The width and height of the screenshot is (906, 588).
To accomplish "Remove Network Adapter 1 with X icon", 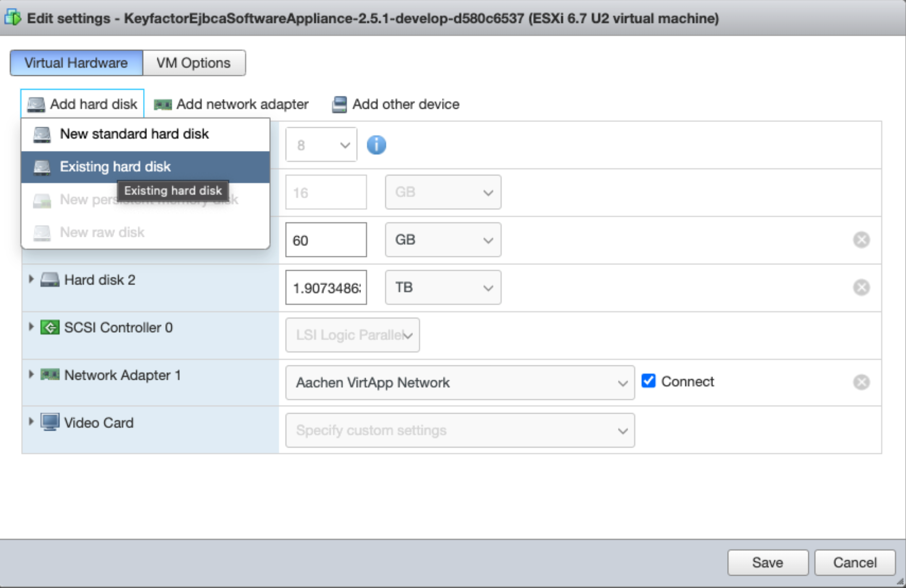I will point(861,382).
